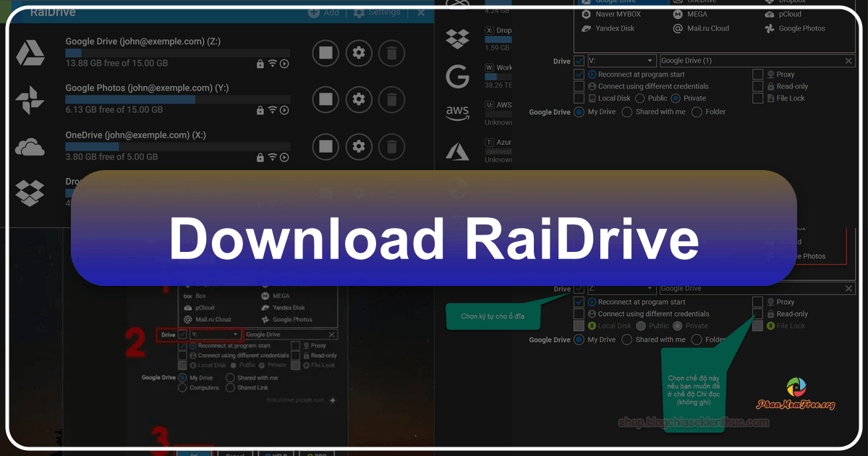Screen dimensions: 868x456
Task: Enable the Read-only checkbox
Action: point(758,85)
